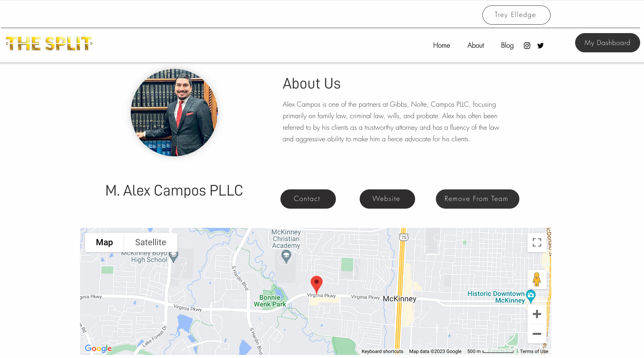Toggle fullscreen view on the map

pyautogui.click(x=537, y=243)
